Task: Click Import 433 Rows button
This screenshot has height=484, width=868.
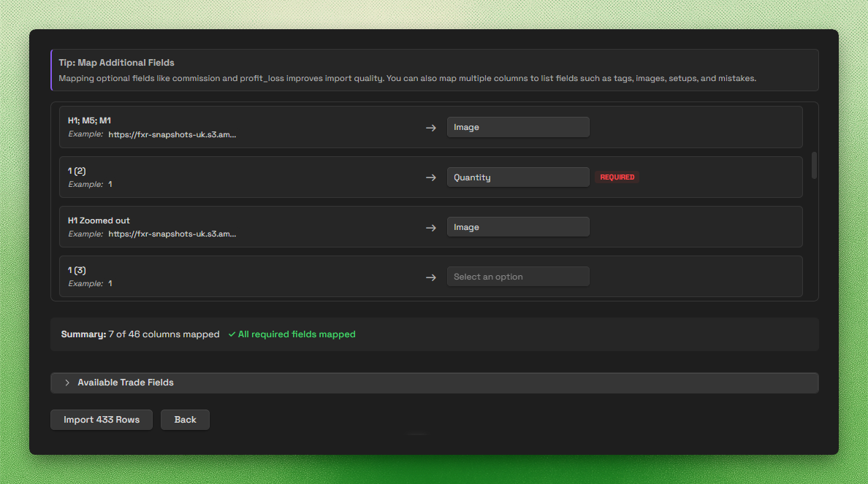Action: coord(102,420)
